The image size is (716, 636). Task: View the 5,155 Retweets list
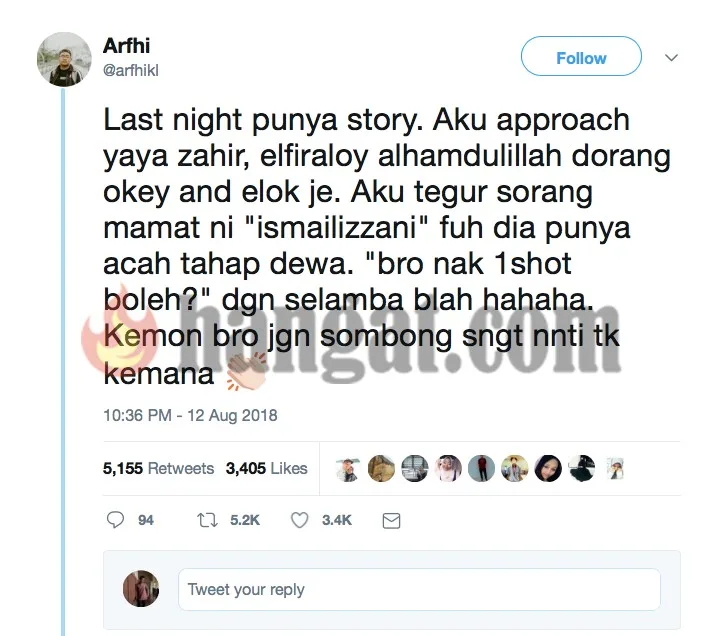(x=158, y=468)
